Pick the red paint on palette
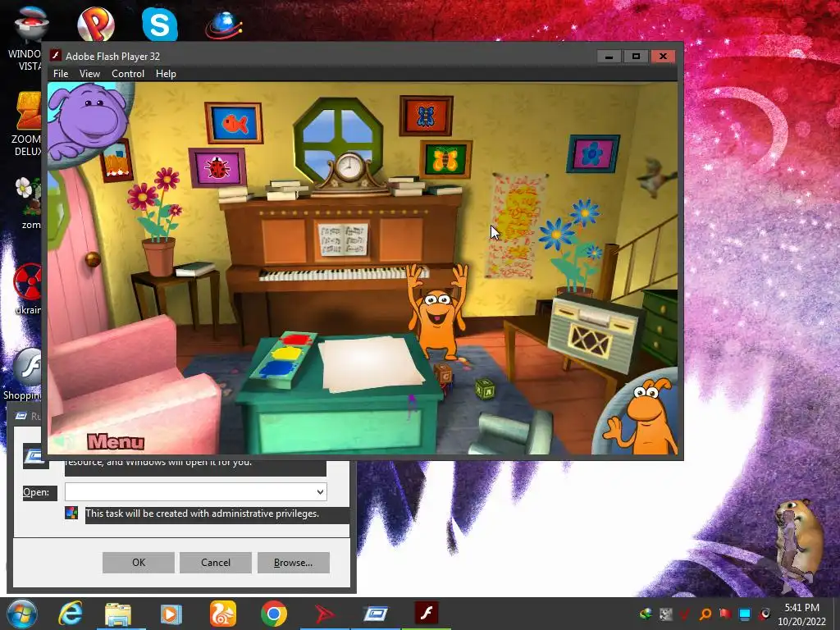 pos(295,339)
